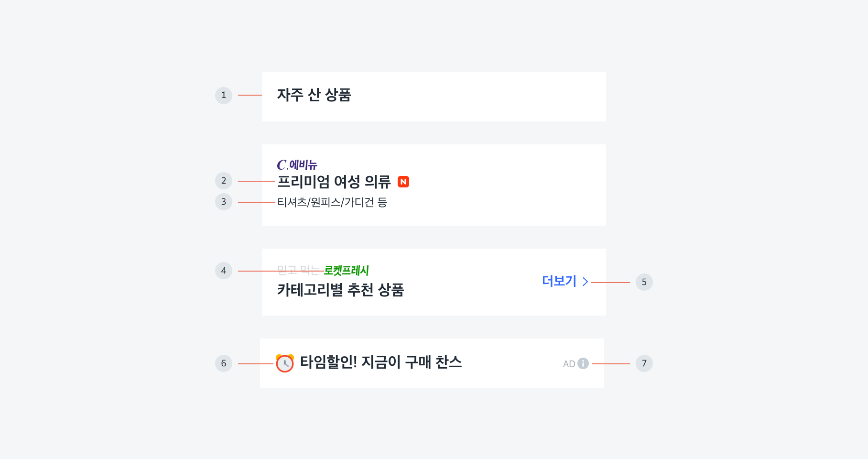Image resolution: width=868 pixels, height=459 pixels.
Task: Click the 타임할인! 지금이 구매 찬스 headline
Action: 381,362
